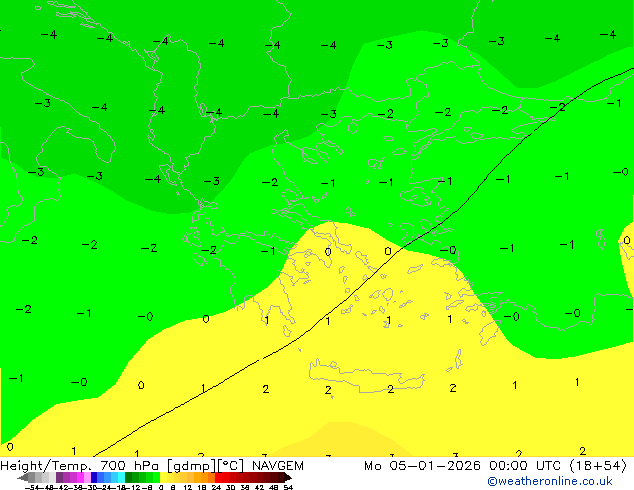Open the weatheronline.co.uk copyright link
Screen dimensions: 634x490
(549, 481)
